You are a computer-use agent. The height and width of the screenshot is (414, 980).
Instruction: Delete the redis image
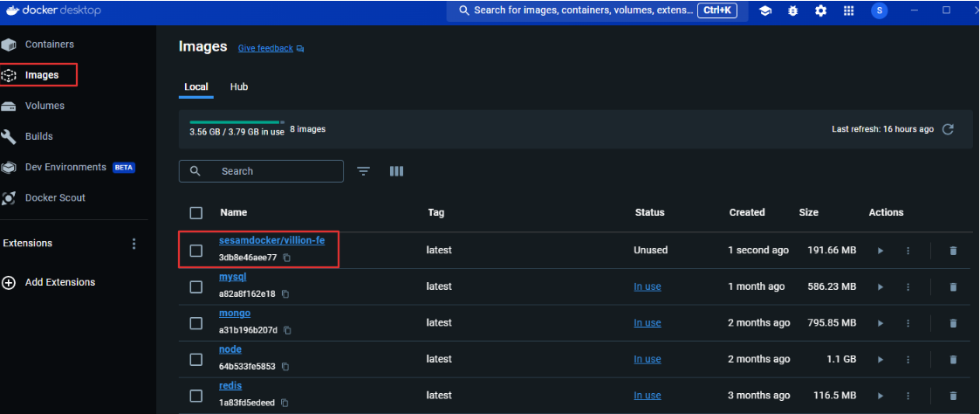(953, 396)
